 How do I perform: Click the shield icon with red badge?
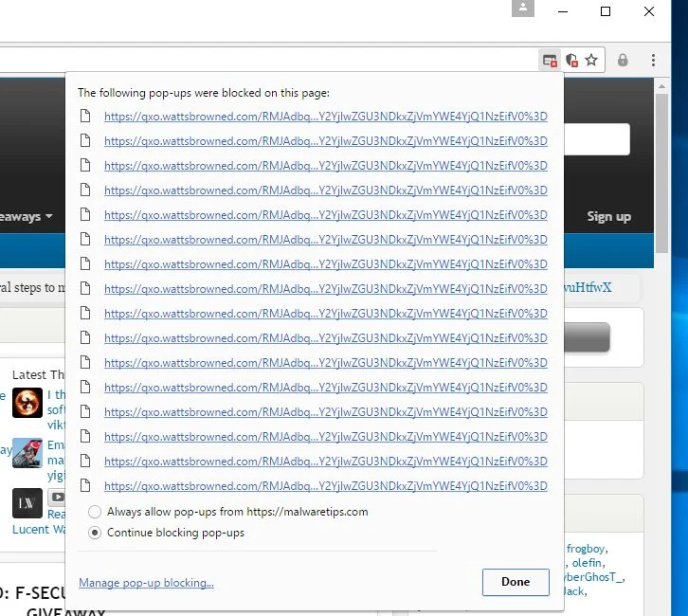[571, 60]
